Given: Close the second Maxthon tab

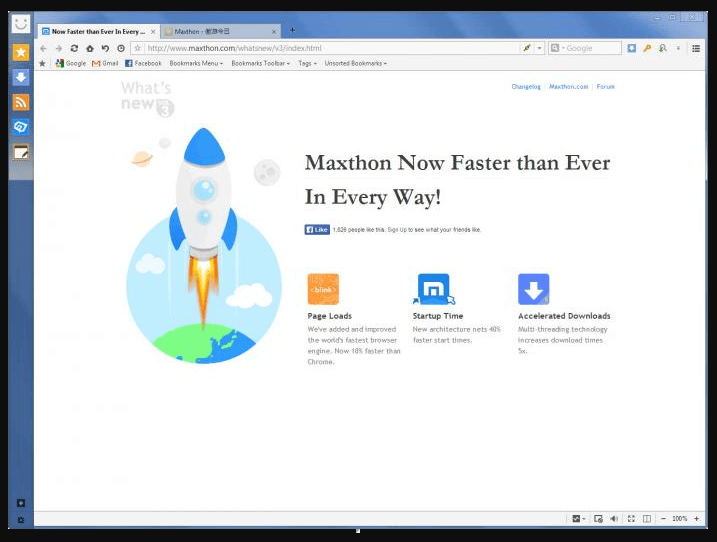Looking at the screenshot, I should (274, 32).
